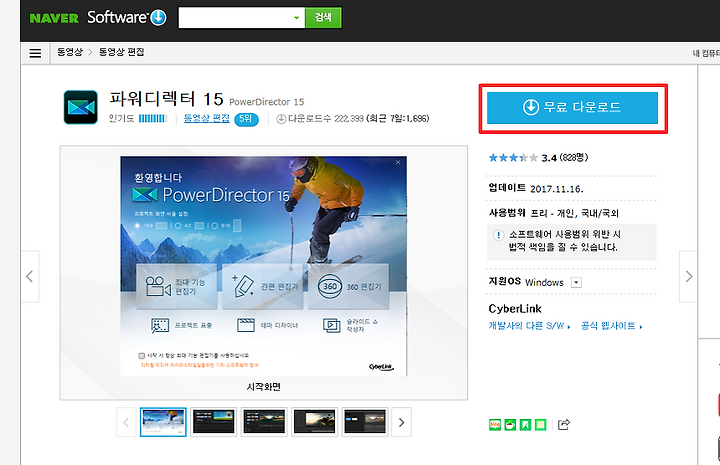This screenshot has height=465, width=720.
Task: Click the Naver memo share icon
Action: coord(540,425)
